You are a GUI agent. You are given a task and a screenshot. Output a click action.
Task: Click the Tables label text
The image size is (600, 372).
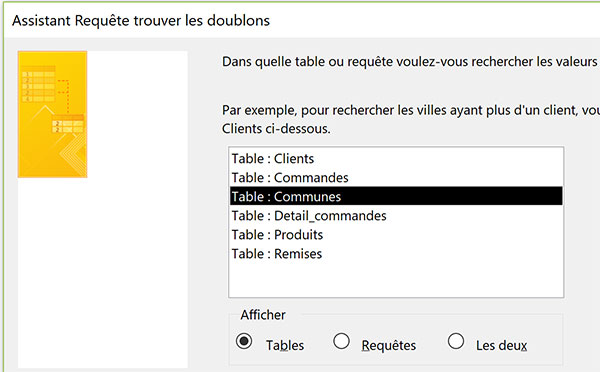click(x=285, y=345)
